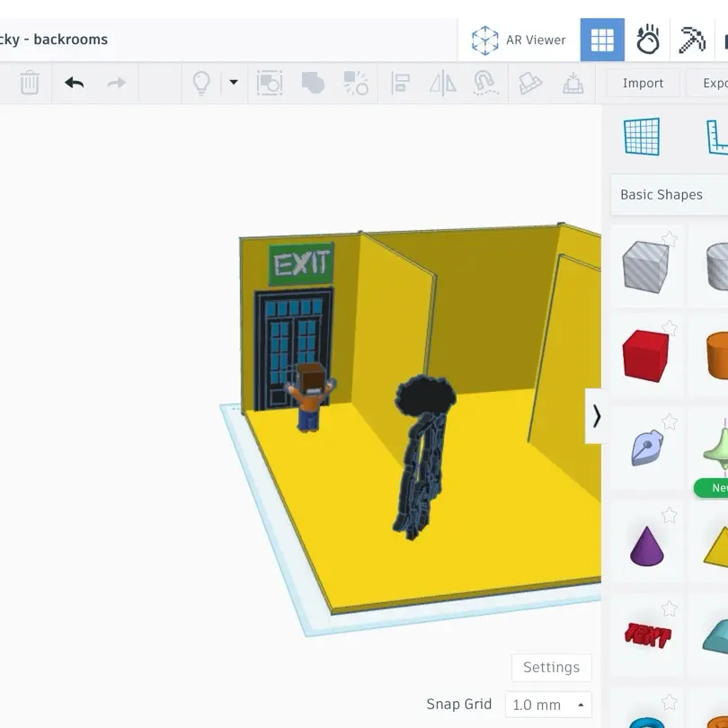This screenshot has height=728, width=728.
Task: Open the AR Viewer
Action: point(519,40)
